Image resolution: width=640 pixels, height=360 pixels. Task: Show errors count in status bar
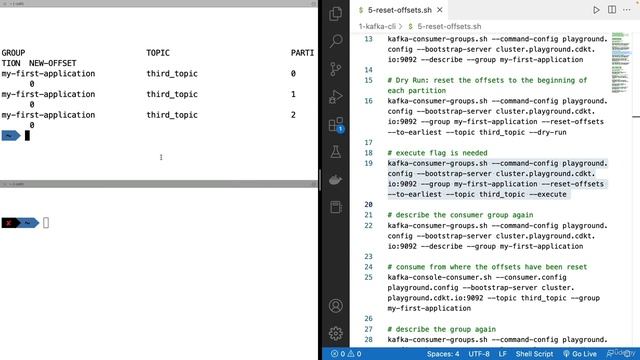(338, 354)
